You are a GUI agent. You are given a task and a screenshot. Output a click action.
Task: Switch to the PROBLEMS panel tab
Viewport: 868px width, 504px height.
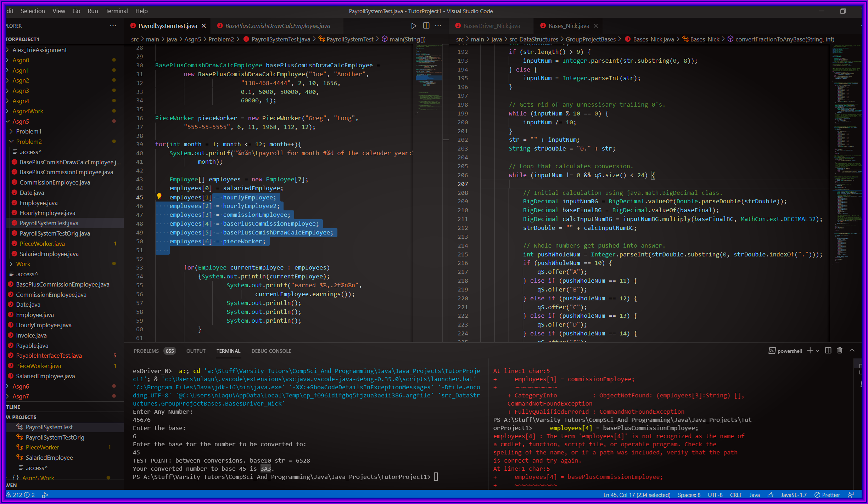click(146, 351)
